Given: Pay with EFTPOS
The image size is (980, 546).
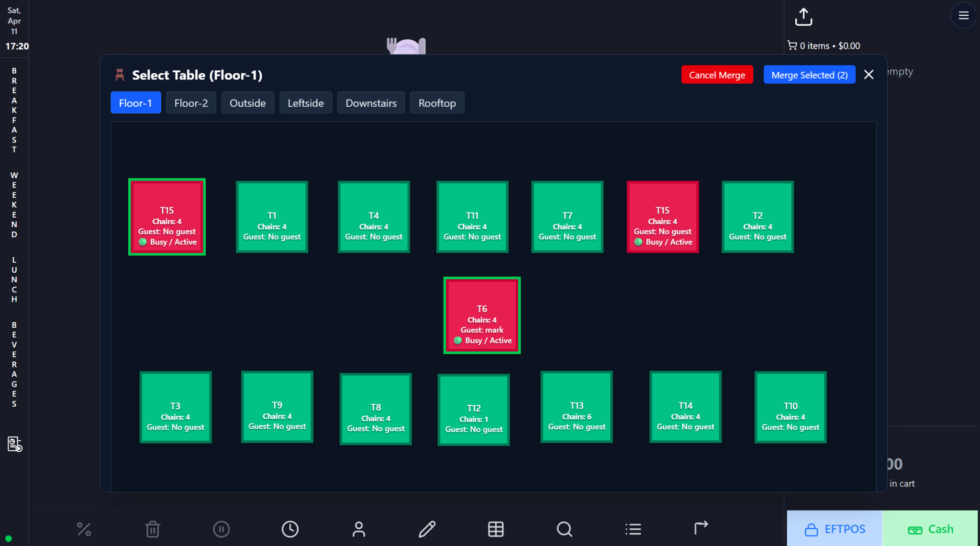Looking at the screenshot, I should tap(835, 528).
